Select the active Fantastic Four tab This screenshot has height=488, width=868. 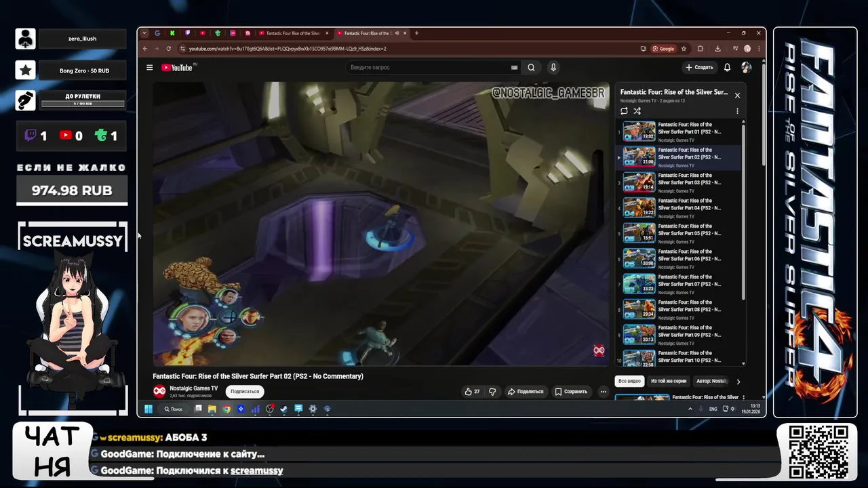click(372, 33)
